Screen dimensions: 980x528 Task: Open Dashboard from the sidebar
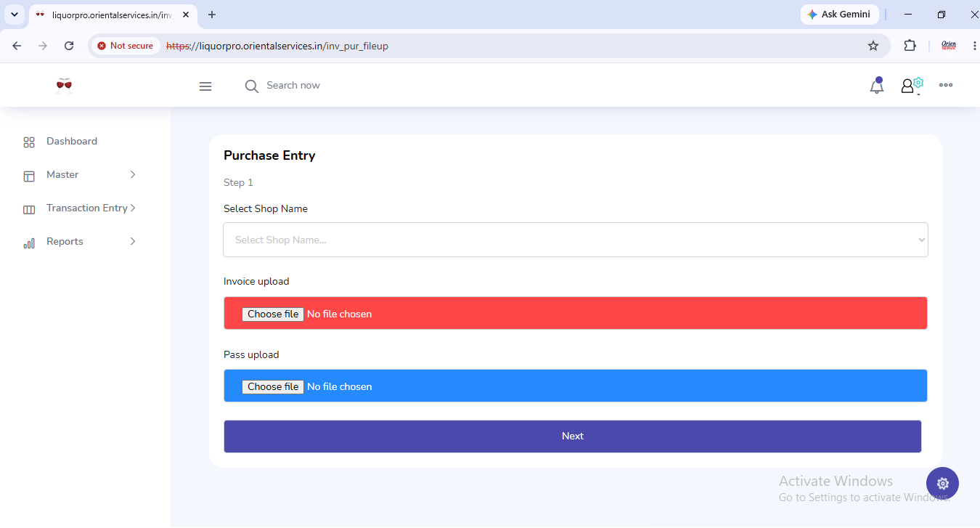(x=72, y=142)
